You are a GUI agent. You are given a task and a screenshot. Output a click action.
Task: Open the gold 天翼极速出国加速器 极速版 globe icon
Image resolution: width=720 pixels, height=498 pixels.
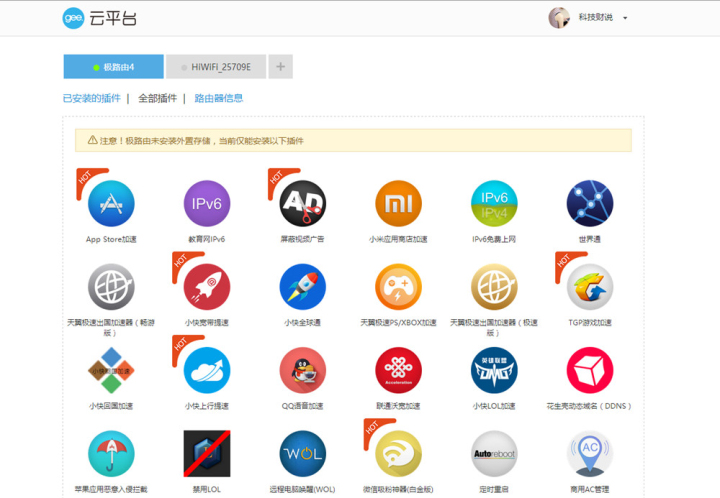tap(494, 287)
